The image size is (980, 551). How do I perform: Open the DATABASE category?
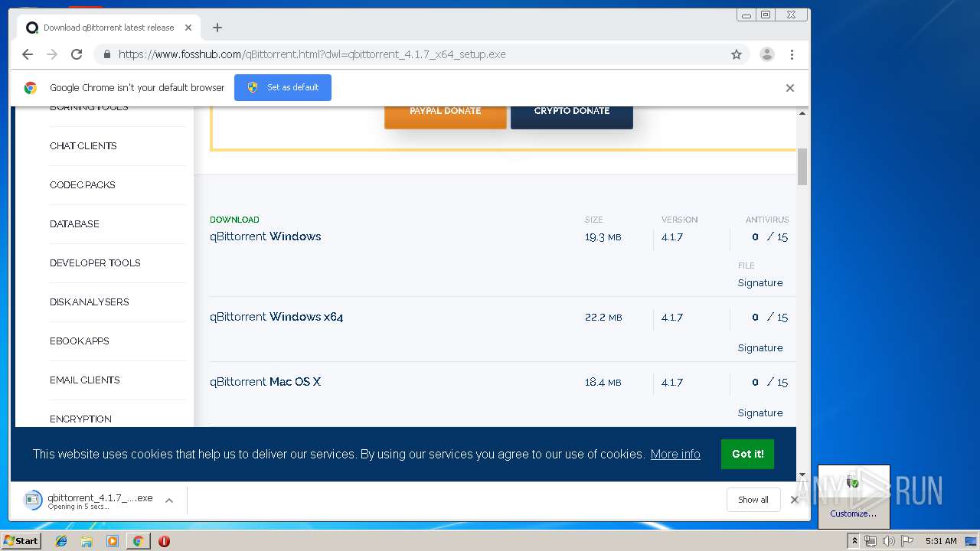[x=74, y=224]
